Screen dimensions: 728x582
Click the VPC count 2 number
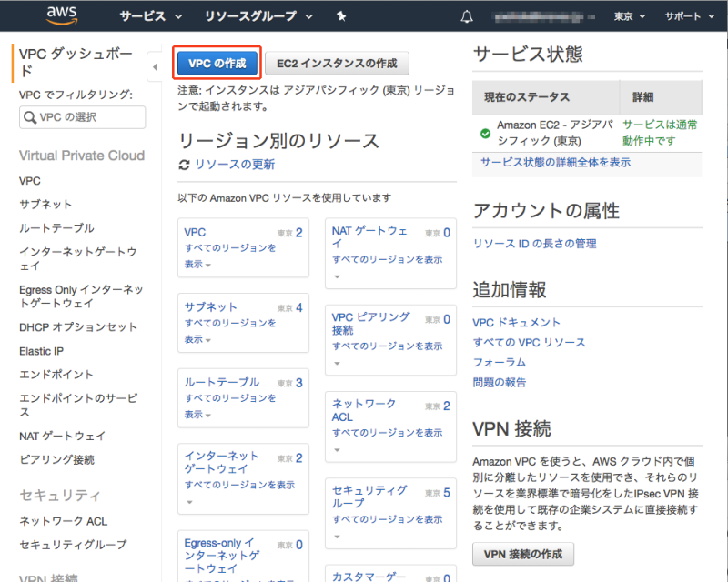point(299,233)
